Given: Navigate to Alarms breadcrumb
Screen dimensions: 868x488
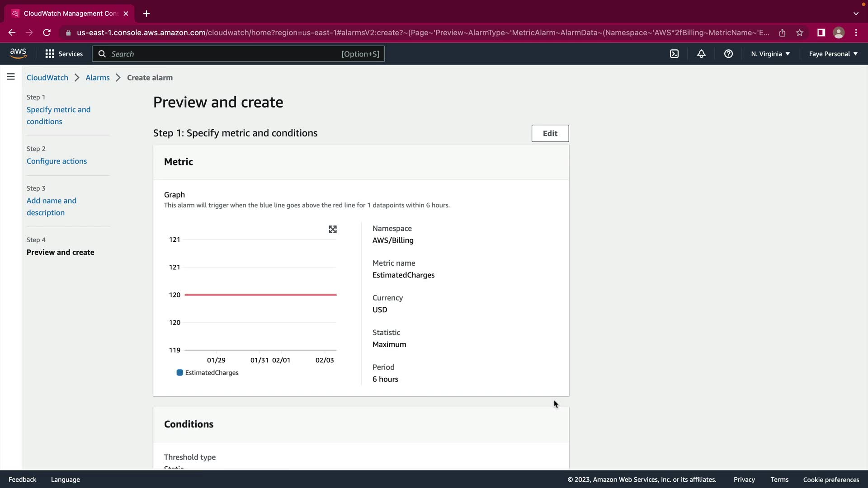Looking at the screenshot, I should click(x=98, y=78).
